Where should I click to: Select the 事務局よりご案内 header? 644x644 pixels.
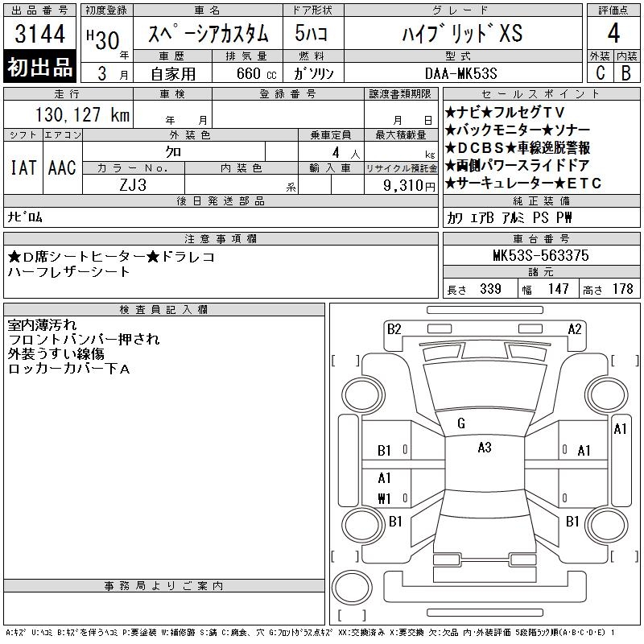click(x=164, y=586)
